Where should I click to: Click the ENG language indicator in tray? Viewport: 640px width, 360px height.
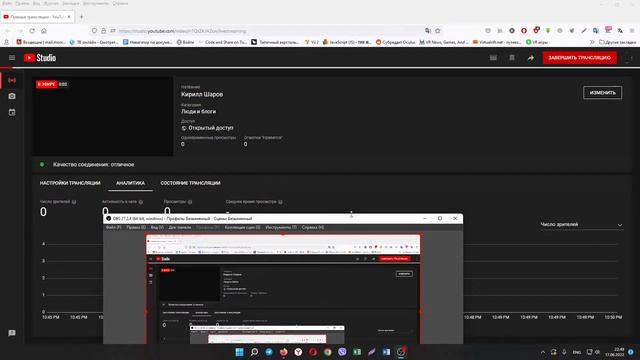pyautogui.click(x=577, y=352)
